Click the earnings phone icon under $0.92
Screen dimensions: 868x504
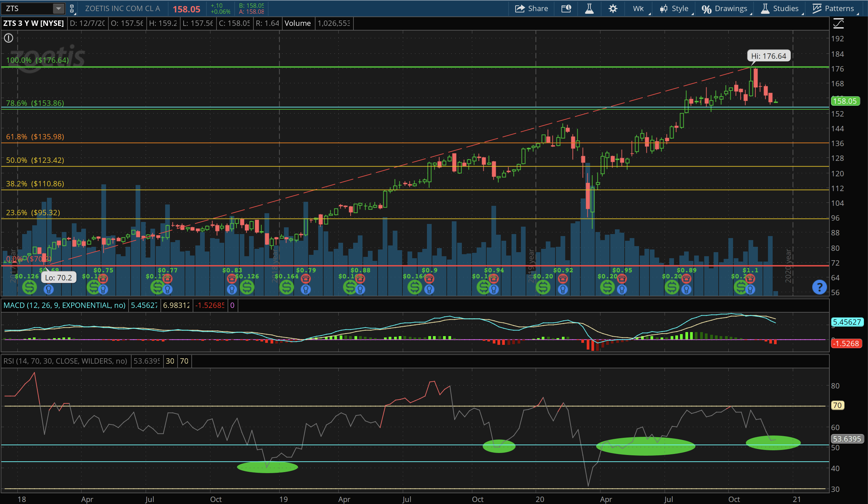tap(563, 278)
